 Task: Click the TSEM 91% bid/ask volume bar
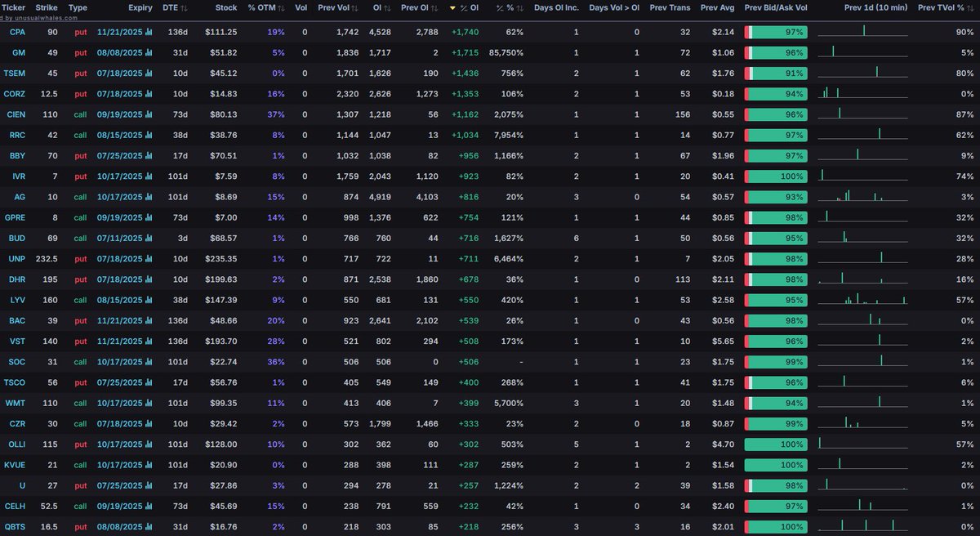coord(776,73)
